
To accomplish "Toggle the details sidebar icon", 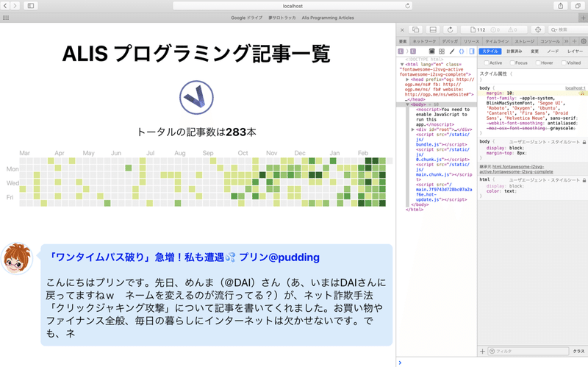I will point(472,51).
